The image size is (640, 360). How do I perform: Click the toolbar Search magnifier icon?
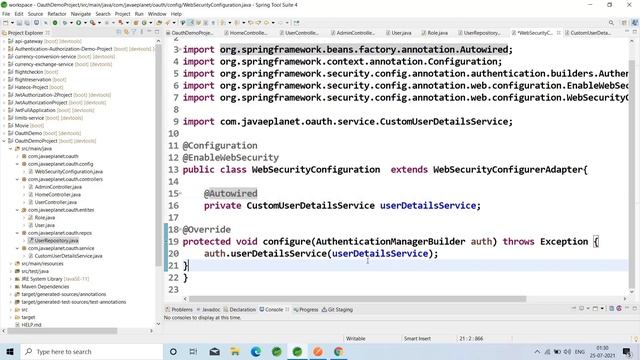[x=611, y=23]
